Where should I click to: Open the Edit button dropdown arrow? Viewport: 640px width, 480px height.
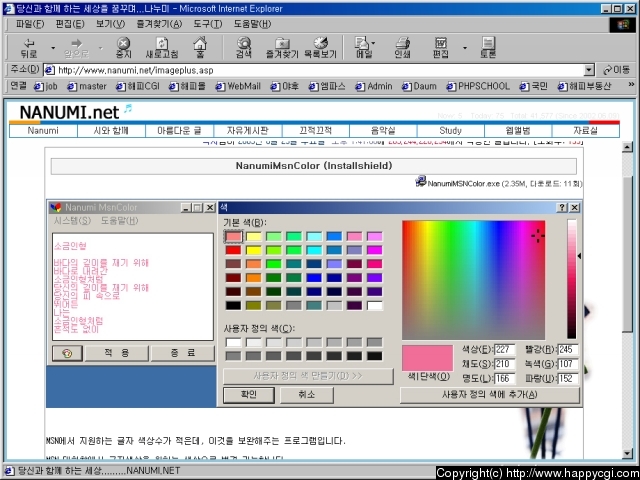[465, 48]
